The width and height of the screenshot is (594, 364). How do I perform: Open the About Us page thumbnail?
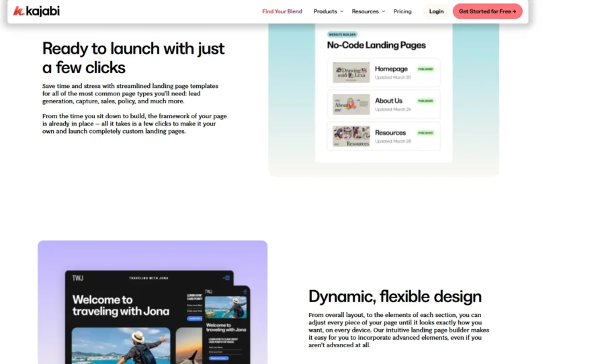point(351,104)
